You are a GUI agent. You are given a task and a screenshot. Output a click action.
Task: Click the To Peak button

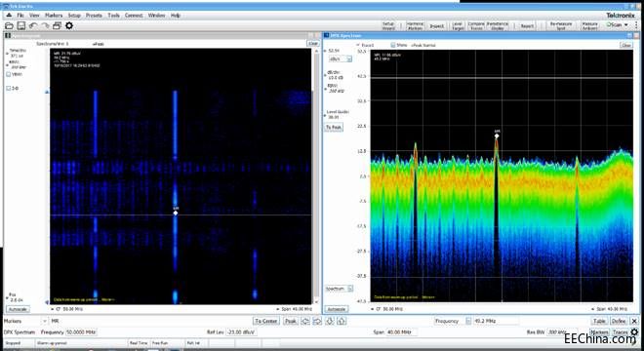coord(334,128)
